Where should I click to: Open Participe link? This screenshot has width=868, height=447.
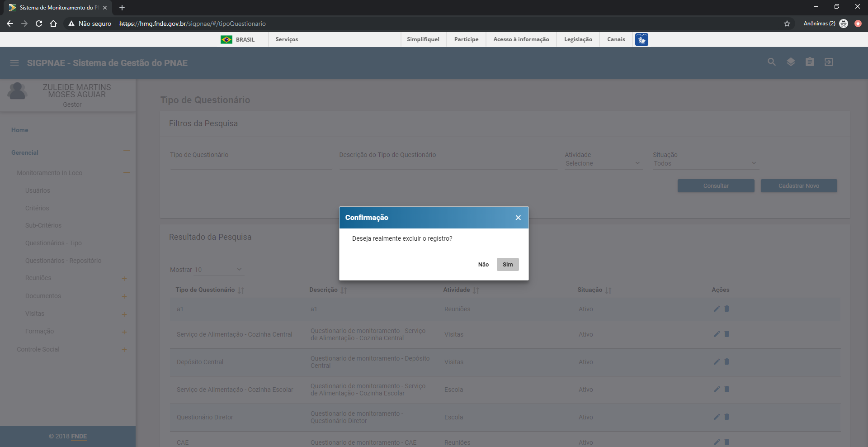pyautogui.click(x=466, y=39)
